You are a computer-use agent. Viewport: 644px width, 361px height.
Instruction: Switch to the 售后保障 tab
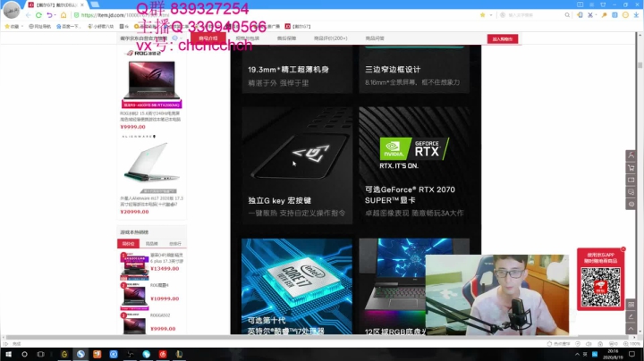click(x=286, y=38)
